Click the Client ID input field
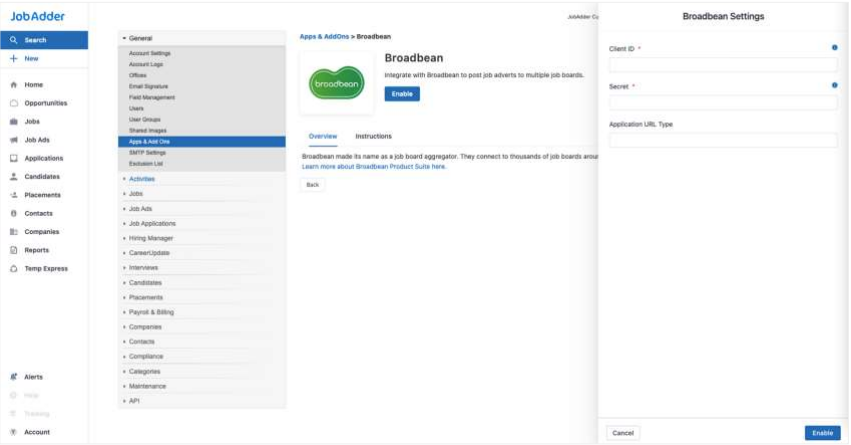 pos(723,65)
